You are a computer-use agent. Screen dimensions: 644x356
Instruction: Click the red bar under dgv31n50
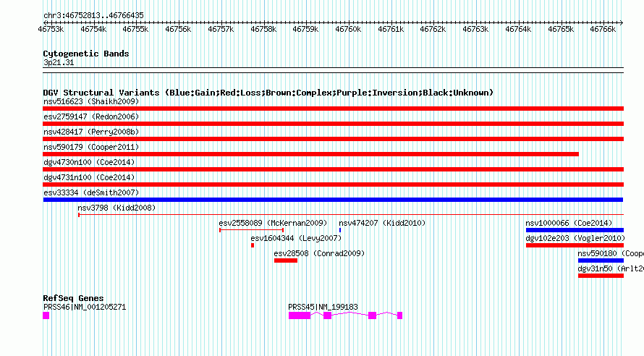[601, 276]
